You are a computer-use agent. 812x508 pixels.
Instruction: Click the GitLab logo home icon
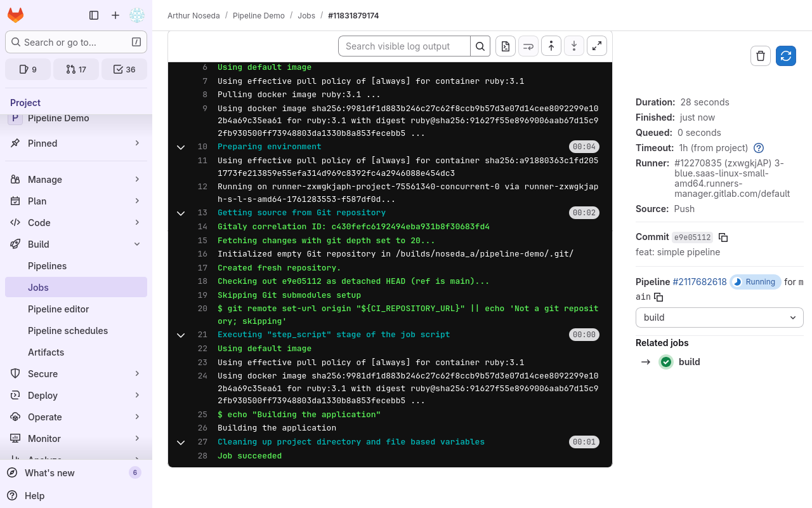15,15
